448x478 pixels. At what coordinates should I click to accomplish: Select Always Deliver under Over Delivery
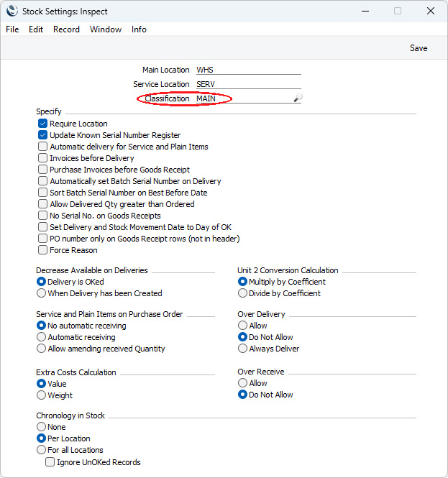click(x=242, y=348)
